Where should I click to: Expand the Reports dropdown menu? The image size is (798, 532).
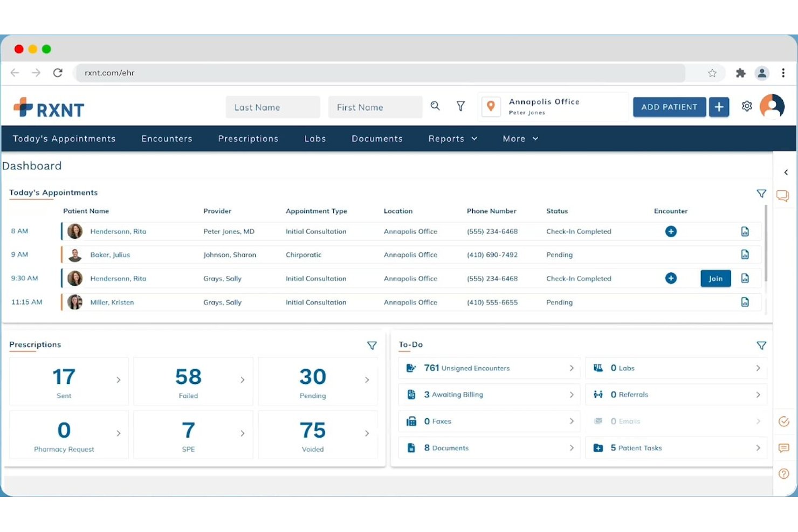[x=453, y=139]
